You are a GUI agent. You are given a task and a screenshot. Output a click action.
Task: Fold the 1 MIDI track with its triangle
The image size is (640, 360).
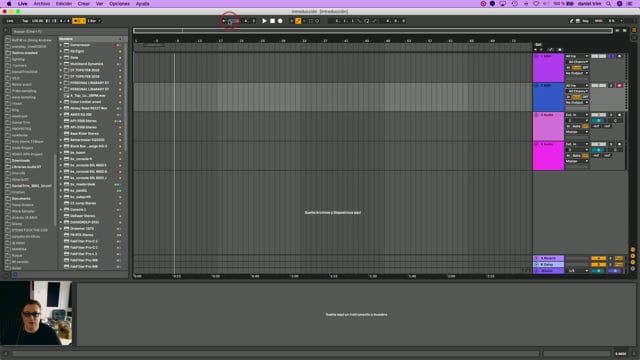536,56
